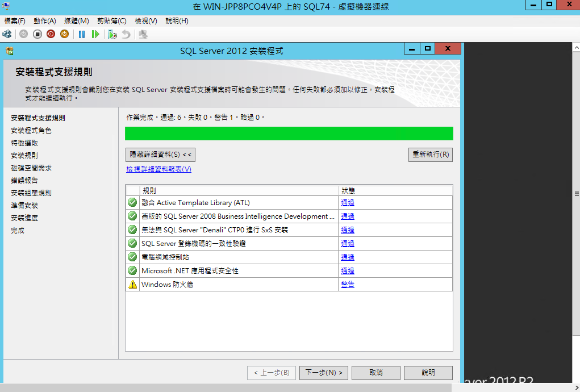Image resolution: width=580 pixels, height=392 pixels.
Task: Select 準備安裝 step in sidebar
Action: tap(24, 206)
